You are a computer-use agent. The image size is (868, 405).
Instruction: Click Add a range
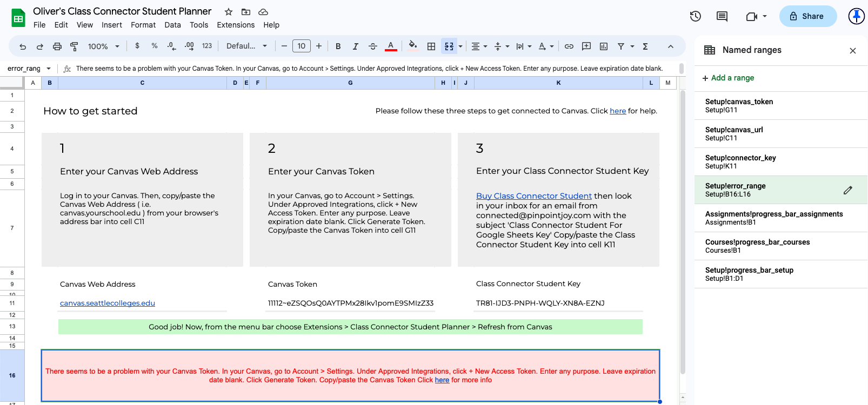pos(728,78)
